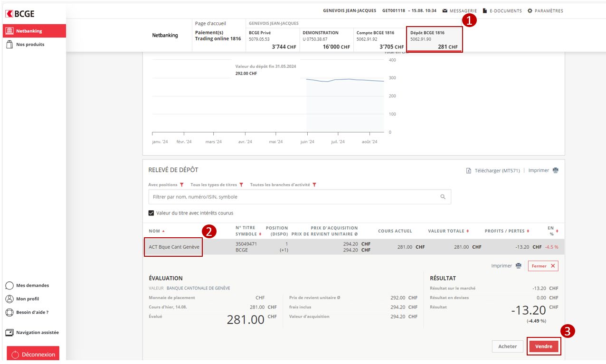Click the download document icon beside Télécharger
The height and width of the screenshot is (364, 606).
(x=469, y=170)
